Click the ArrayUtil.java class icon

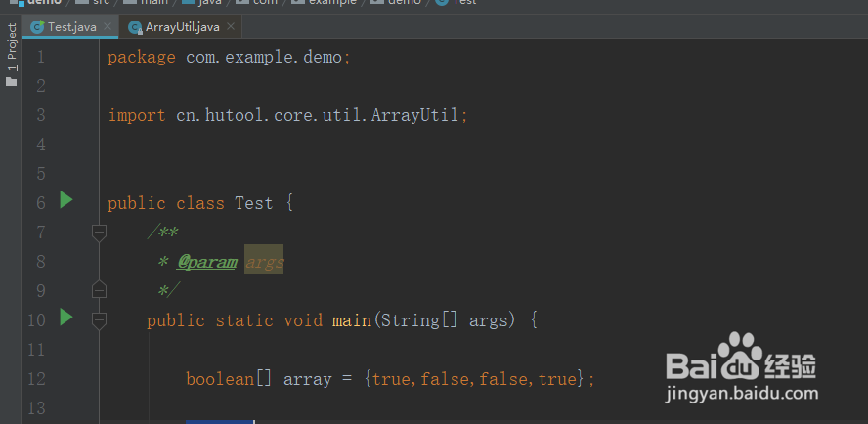click(x=135, y=27)
